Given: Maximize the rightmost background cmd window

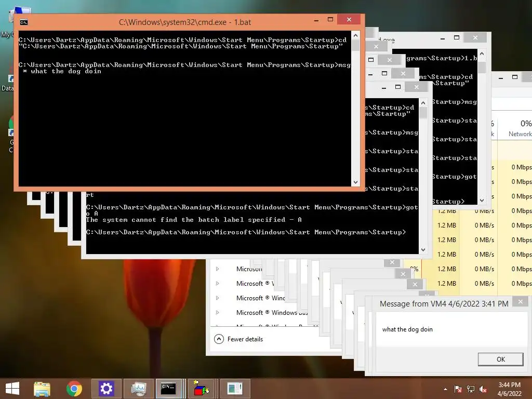Looking at the screenshot, I should click(456, 37).
